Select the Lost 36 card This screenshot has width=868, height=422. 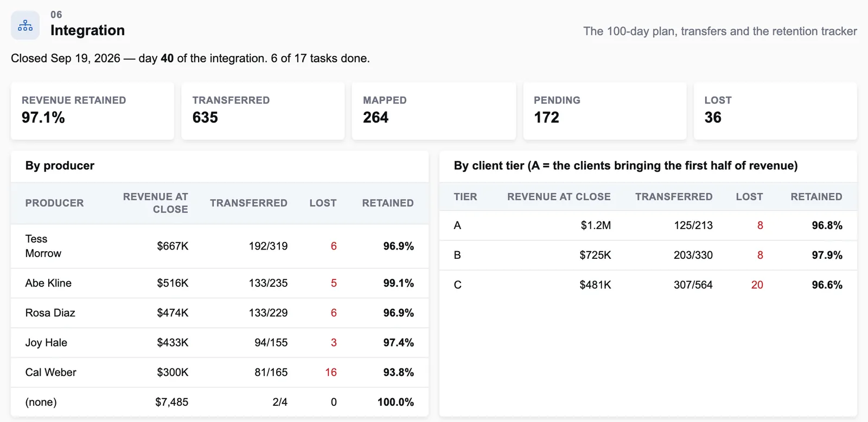(x=775, y=111)
